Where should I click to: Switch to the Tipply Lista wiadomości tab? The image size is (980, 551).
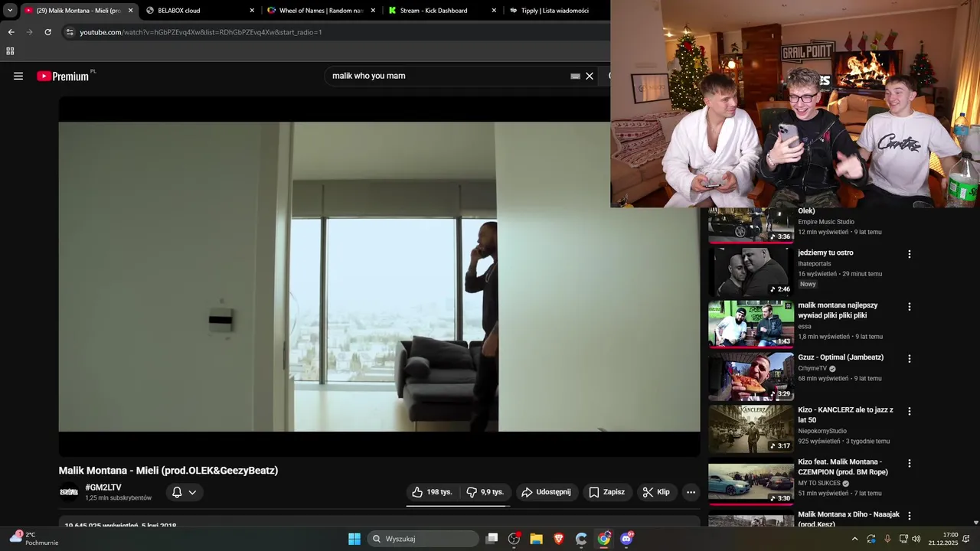point(556,11)
